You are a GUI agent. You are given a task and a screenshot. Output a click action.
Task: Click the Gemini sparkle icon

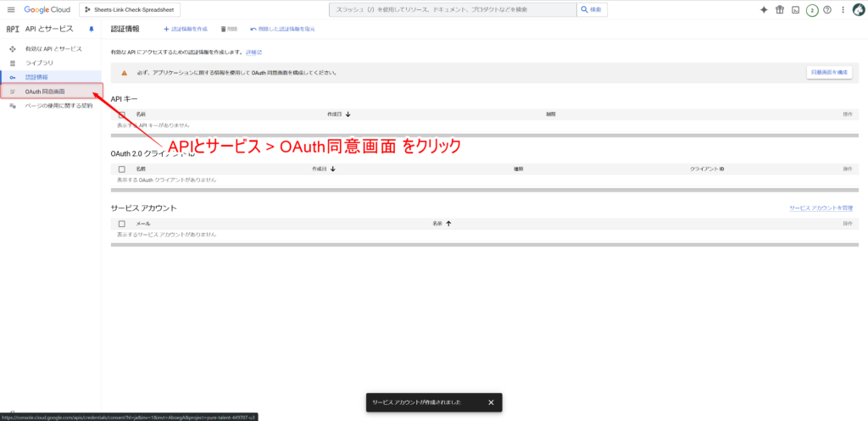coord(764,9)
